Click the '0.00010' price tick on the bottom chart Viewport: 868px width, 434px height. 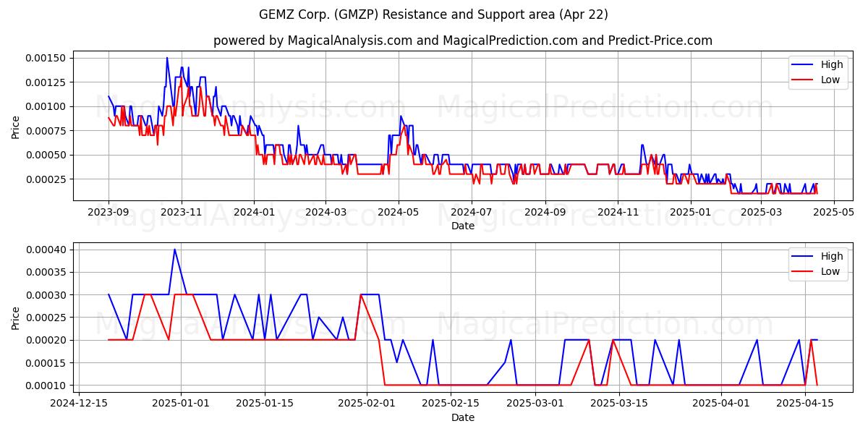point(46,386)
